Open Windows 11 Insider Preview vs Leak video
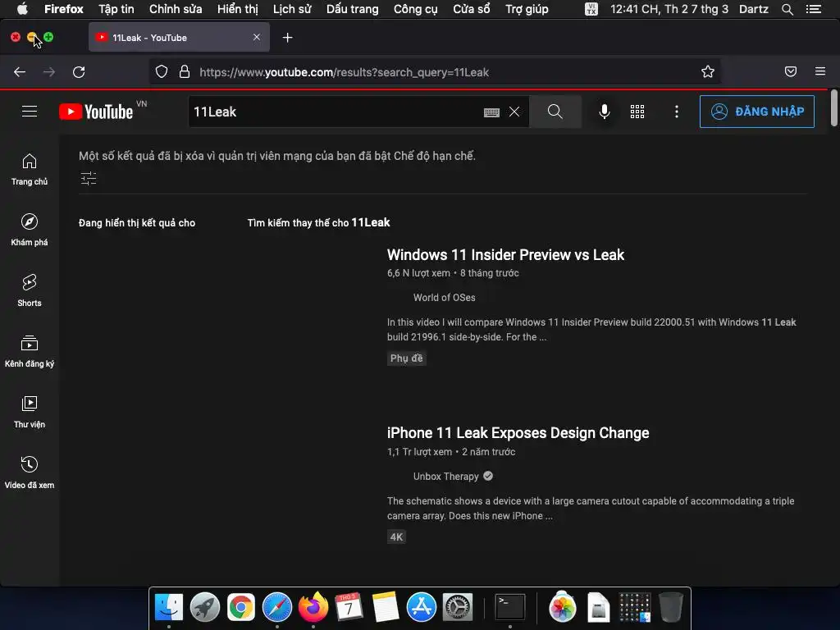The width and height of the screenshot is (840, 630). tap(505, 255)
